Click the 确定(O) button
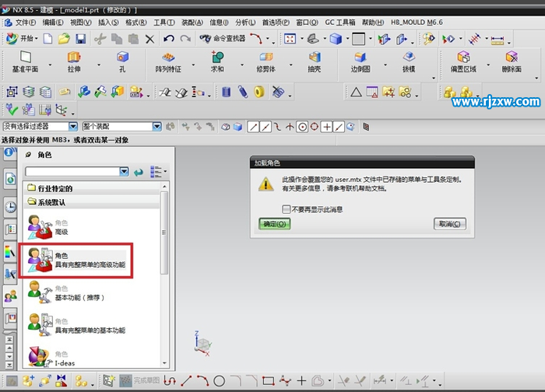Image resolution: width=545 pixels, height=392 pixels. click(274, 224)
